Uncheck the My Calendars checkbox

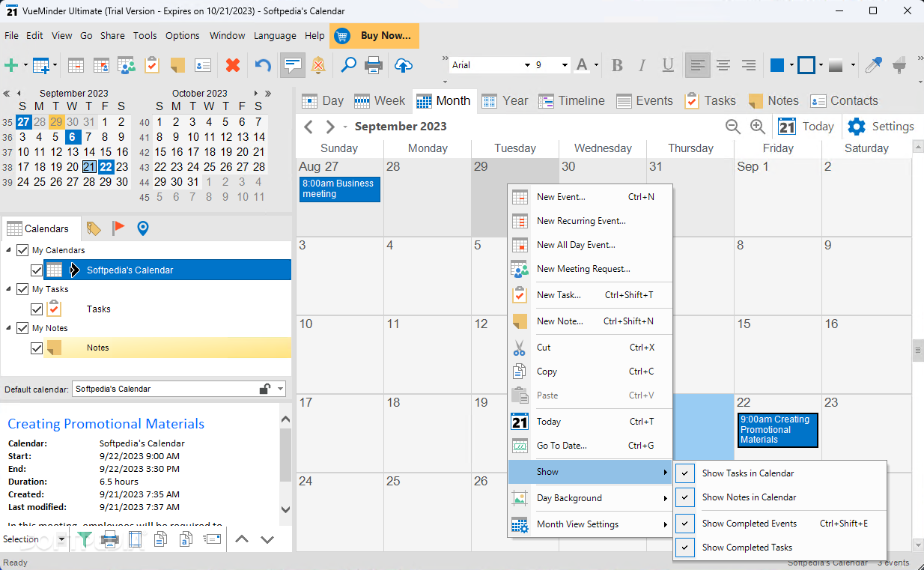click(22, 250)
